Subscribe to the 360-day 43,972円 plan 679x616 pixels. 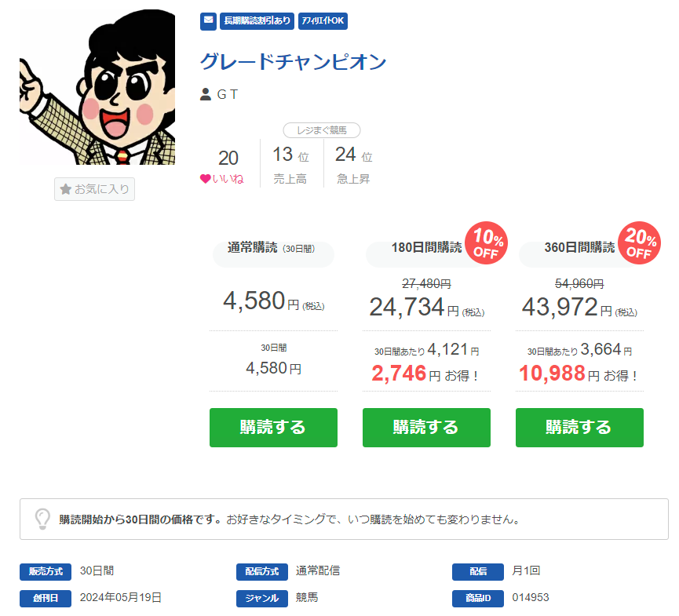[x=579, y=427]
